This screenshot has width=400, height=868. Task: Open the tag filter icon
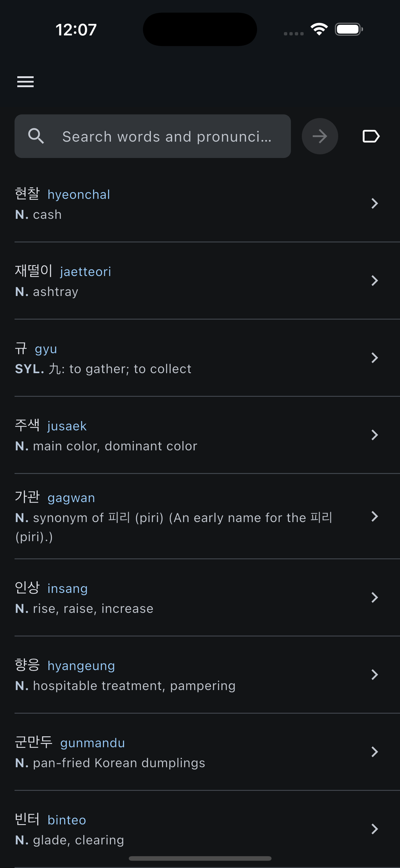point(371,136)
